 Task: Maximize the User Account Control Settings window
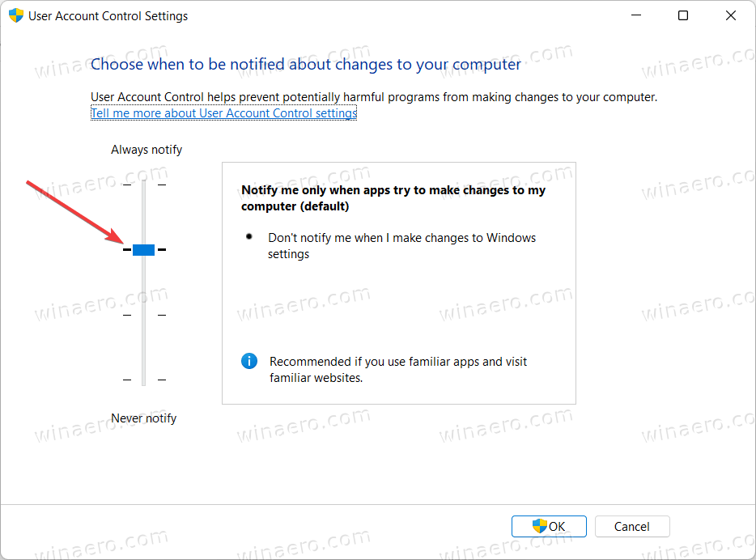point(682,15)
